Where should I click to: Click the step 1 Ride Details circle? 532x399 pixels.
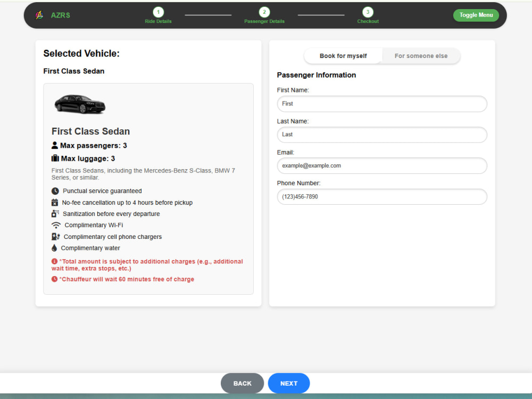coord(158,12)
